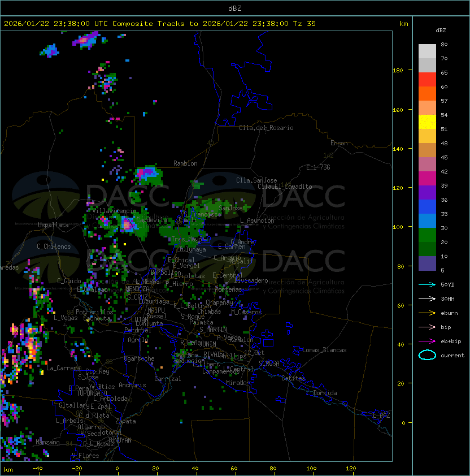
Task: Click the TUPUNGATO place label
Action: tap(92, 393)
